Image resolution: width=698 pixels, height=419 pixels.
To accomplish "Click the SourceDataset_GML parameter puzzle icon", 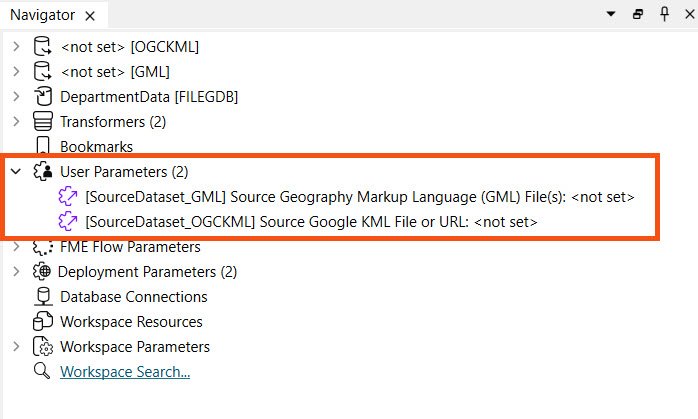I will point(70,197).
